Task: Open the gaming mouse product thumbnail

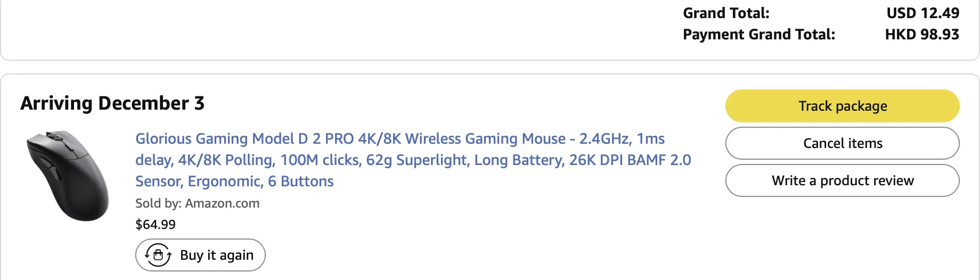Action: [68, 176]
